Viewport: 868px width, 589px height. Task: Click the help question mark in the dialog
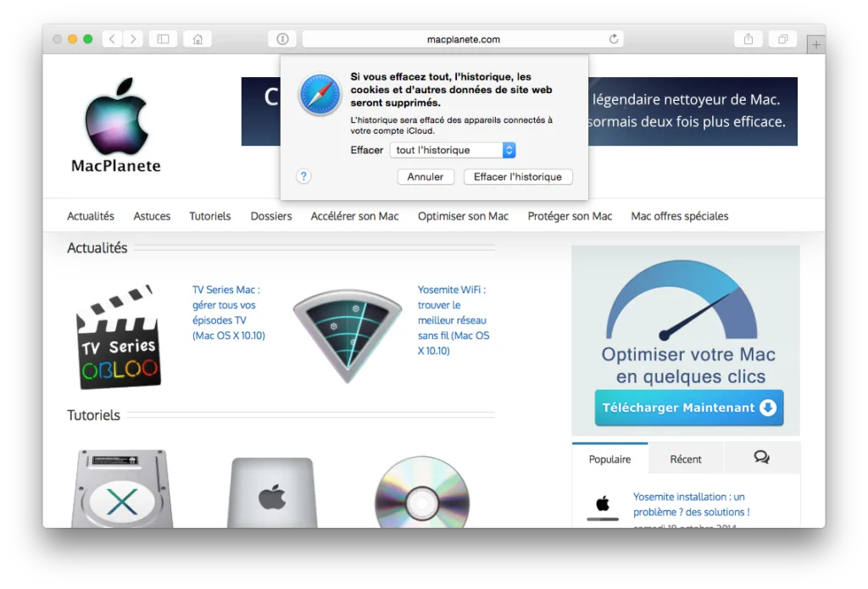tap(303, 176)
